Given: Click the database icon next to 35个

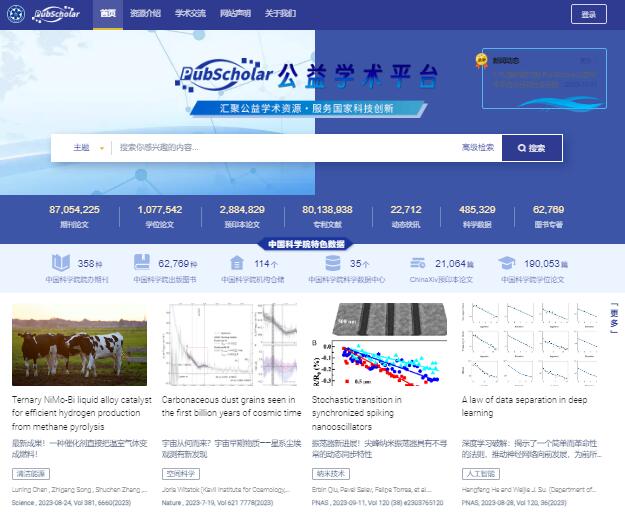Looking at the screenshot, I should pyautogui.click(x=332, y=263).
